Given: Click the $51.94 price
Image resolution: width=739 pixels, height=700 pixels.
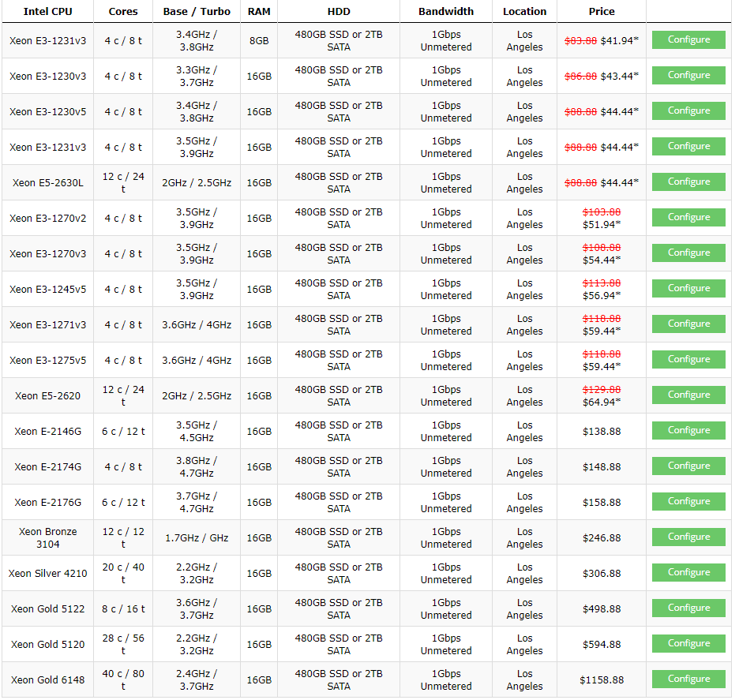Looking at the screenshot, I should (602, 225).
